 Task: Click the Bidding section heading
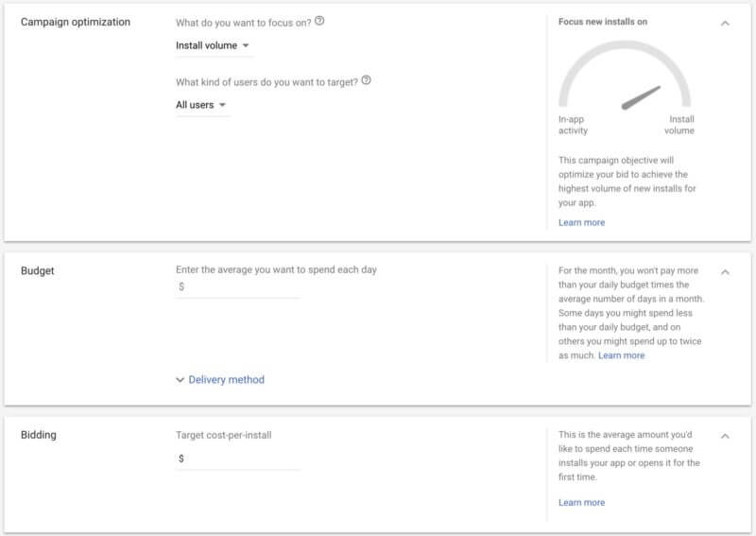point(39,435)
